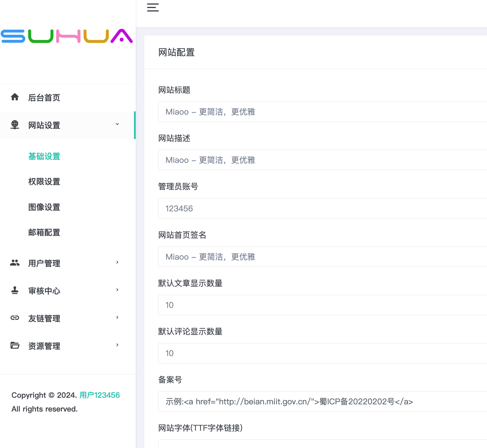Click the 网站首页签名 label text
This screenshot has height=448, width=487.
(182, 235)
